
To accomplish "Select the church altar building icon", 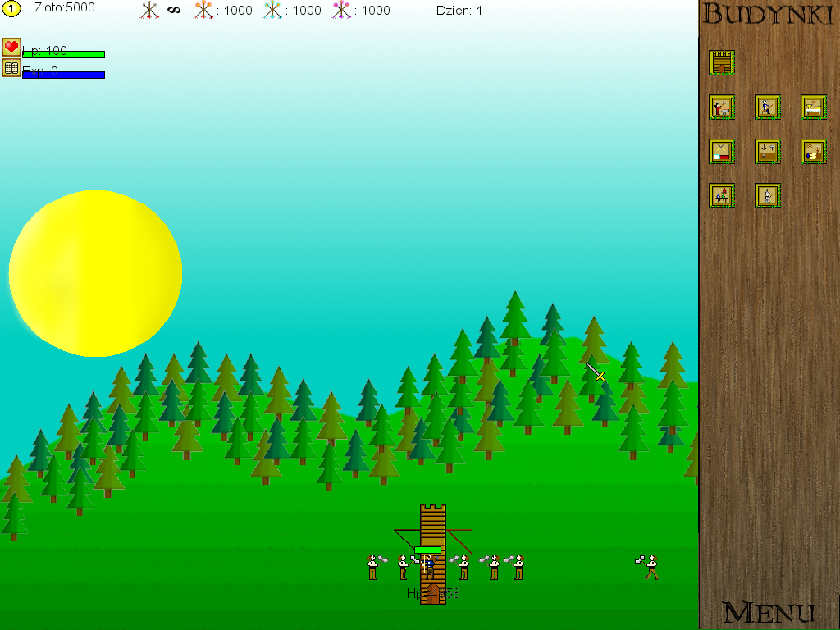I will [813, 107].
